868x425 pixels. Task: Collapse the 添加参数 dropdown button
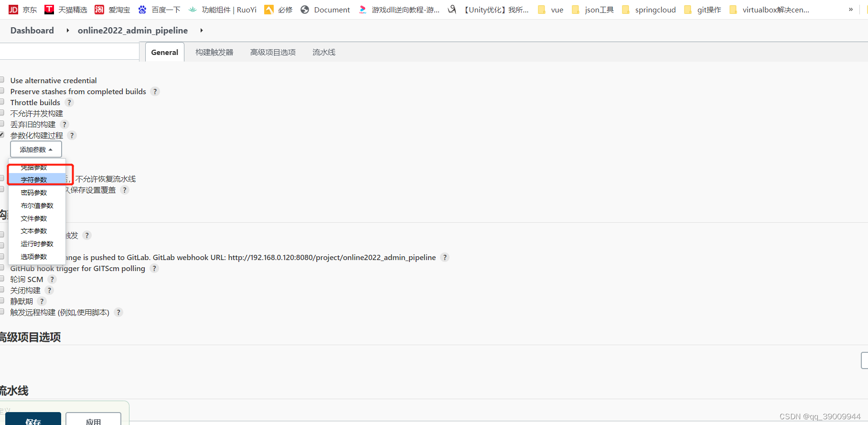(x=36, y=149)
